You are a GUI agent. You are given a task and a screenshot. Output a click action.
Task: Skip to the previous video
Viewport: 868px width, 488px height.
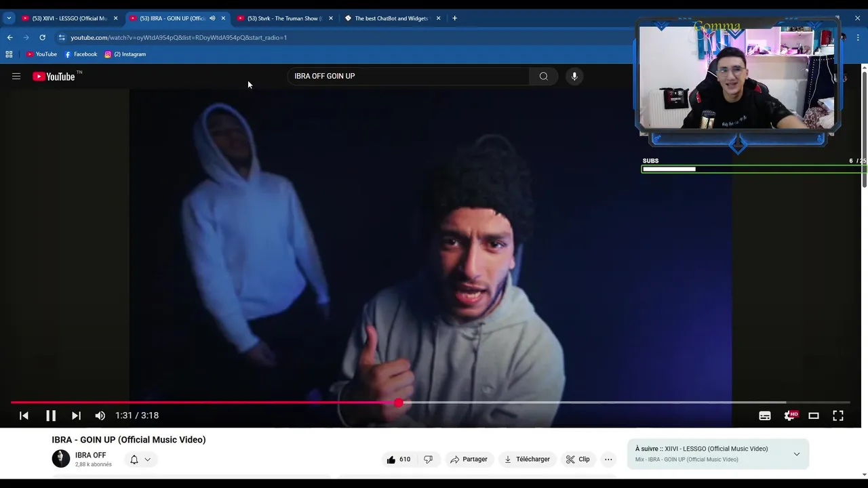[x=24, y=415]
